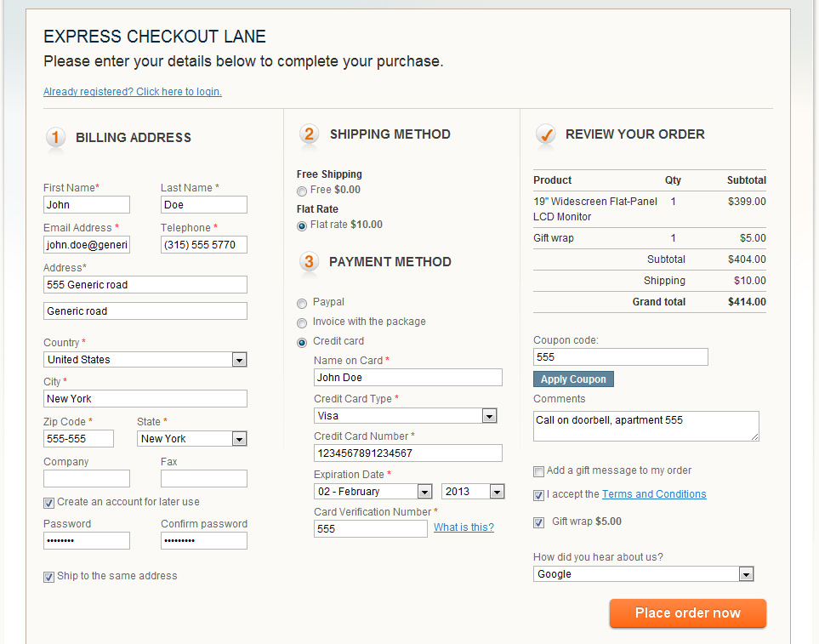This screenshot has width=819, height=644.
Task: Click the First Name field
Action: pyautogui.click(x=87, y=205)
